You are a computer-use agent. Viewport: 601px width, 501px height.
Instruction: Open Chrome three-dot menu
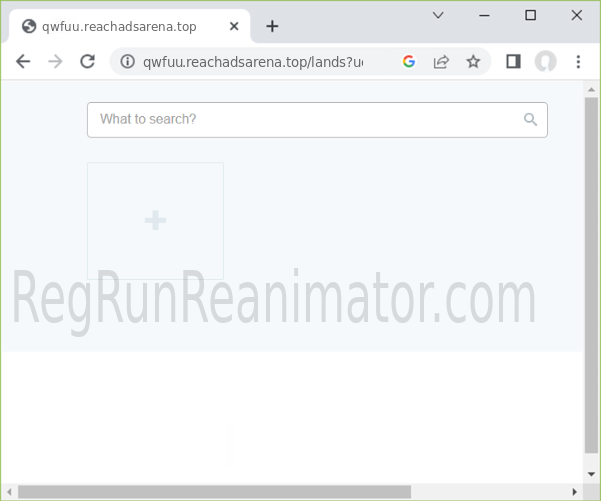[578, 62]
